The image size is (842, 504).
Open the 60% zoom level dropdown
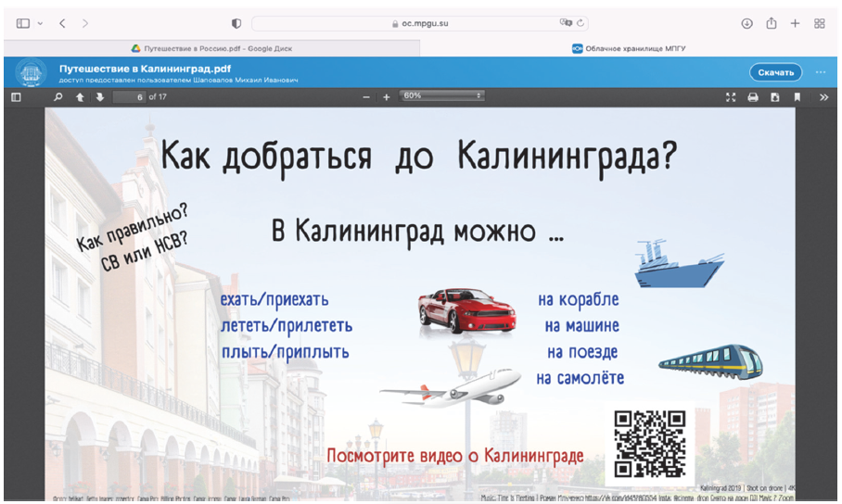[x=441, y=95]
